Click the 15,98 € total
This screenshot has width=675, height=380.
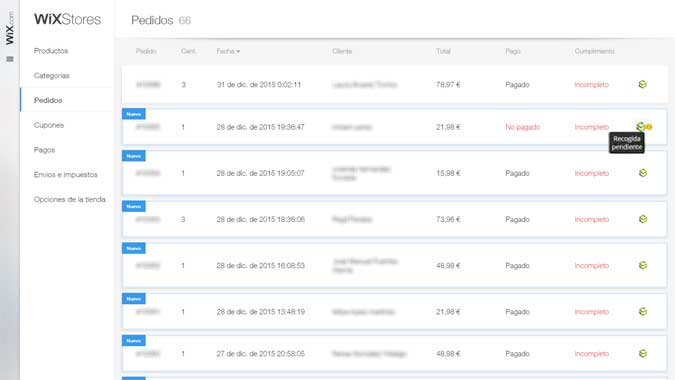point(448,173)
